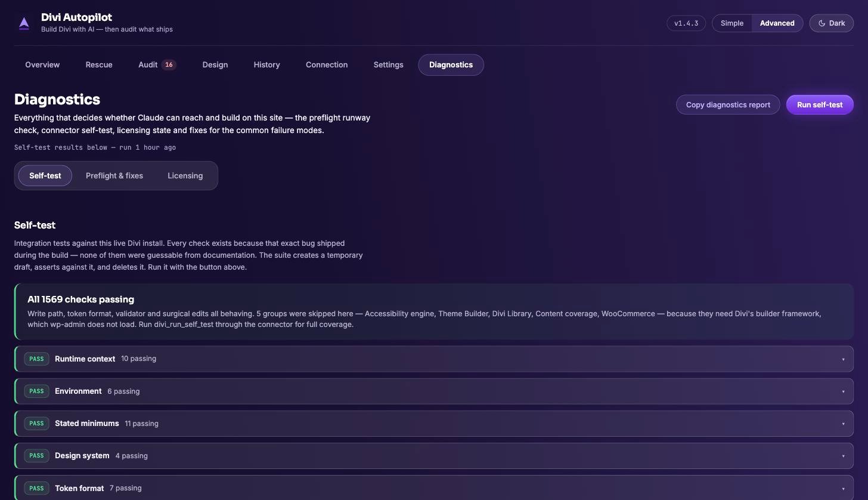Viewport: 868px width, 500px height.
Task: Open the Overview tab
Action: tap(42, 64)
